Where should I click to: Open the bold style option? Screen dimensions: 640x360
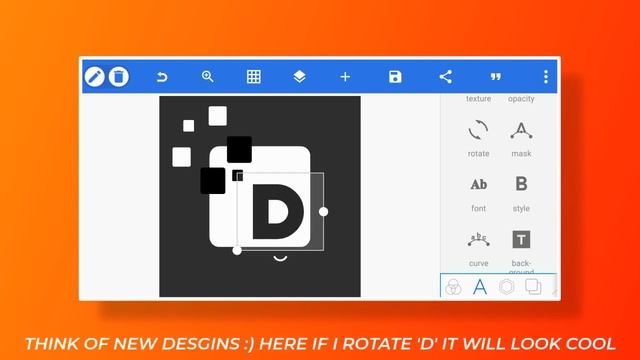521,194
